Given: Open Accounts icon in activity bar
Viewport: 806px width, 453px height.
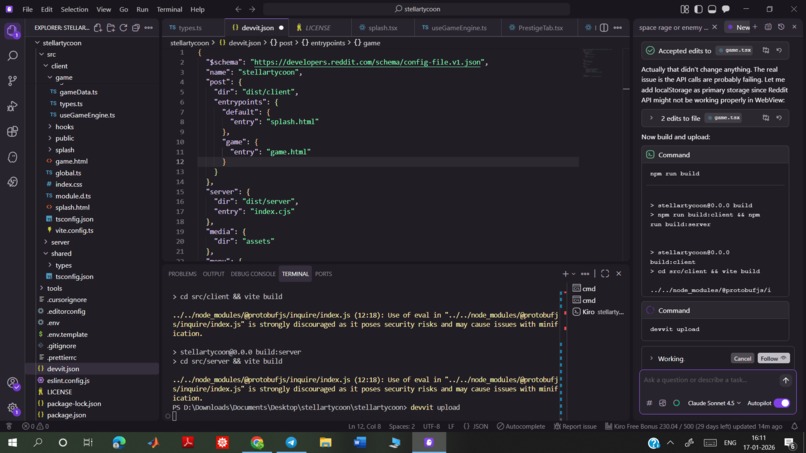Looking at the screenshot, I should tap(12, 384).
